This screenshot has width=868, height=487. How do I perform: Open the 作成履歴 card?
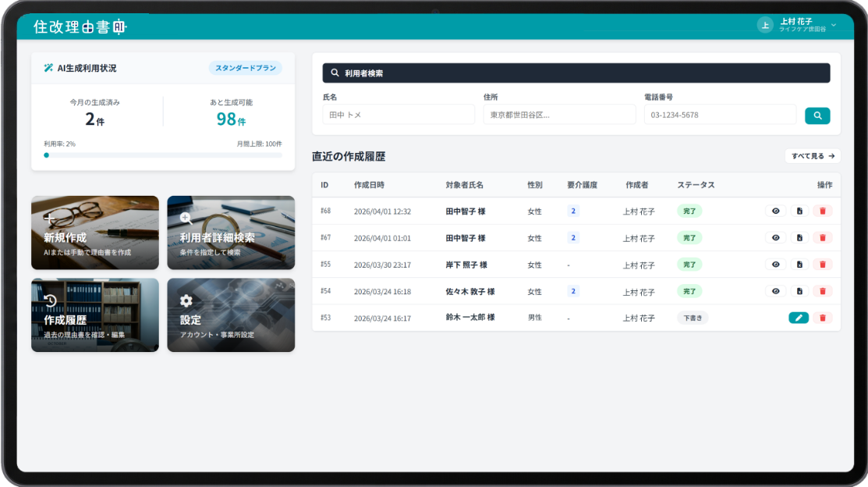click(x=95, y=315)
